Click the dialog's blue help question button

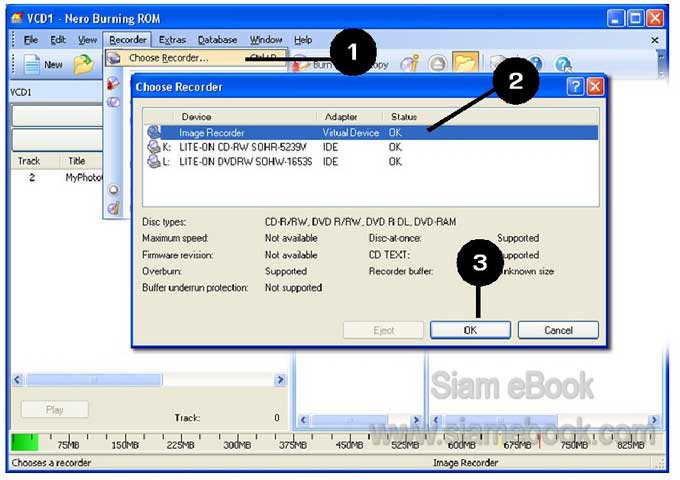tap(575, 87)
